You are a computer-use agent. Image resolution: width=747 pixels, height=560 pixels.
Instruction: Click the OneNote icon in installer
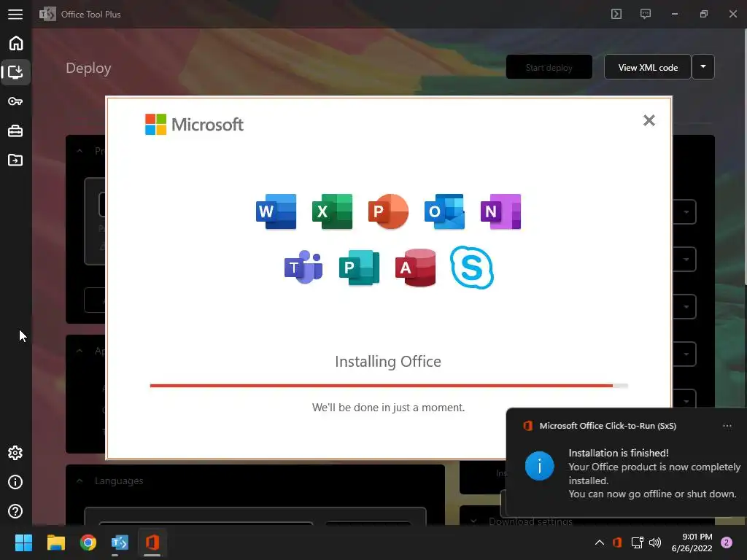[500, 211]
